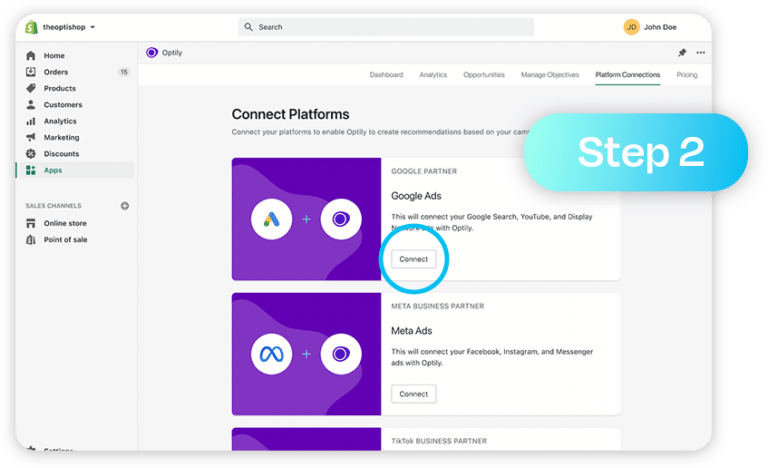Switch to the Dashboard tab
Image resolution: width=768 pixels, height=468 pixels.
(x=386, y=74)
